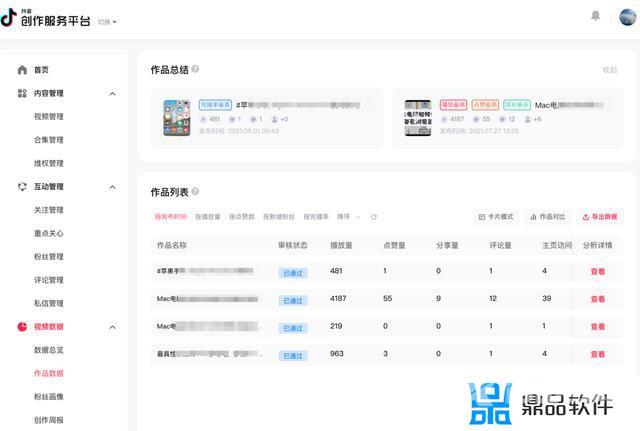Screen dimensions: 640x431
Task: Open 粉丝管理 in sidebar
Action: pyautogui.click(x=49, y=257)
